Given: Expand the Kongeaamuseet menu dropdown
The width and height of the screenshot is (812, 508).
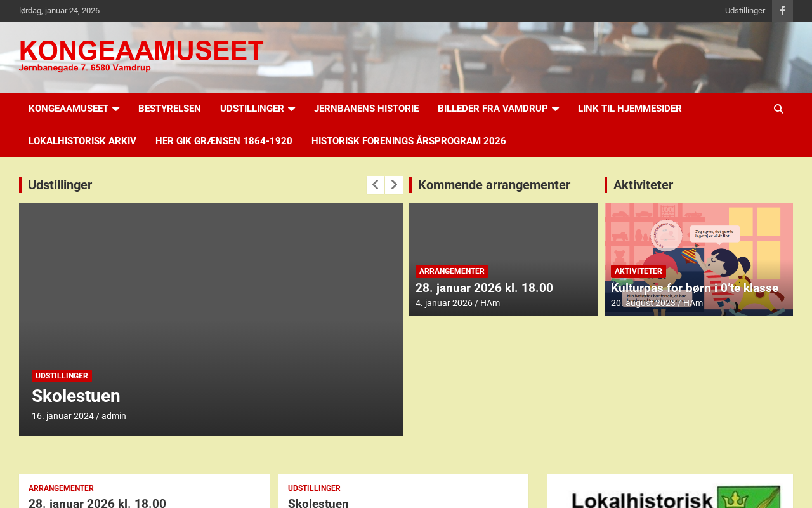Looking at the screenshot, I should [115, 109].
